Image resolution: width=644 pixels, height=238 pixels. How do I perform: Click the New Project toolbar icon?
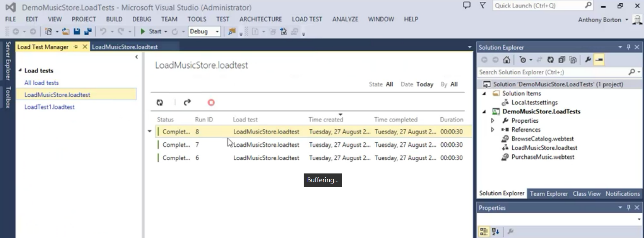tap(48, 32)
